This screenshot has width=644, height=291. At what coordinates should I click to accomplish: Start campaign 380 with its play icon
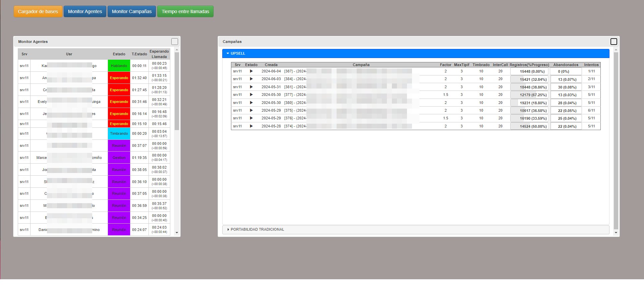251,103
